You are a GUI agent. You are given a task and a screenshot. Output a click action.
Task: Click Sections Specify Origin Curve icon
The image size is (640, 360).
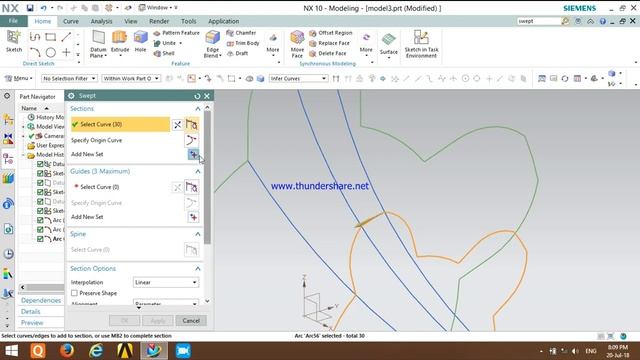pyautogui.click(x=191, y=140)
